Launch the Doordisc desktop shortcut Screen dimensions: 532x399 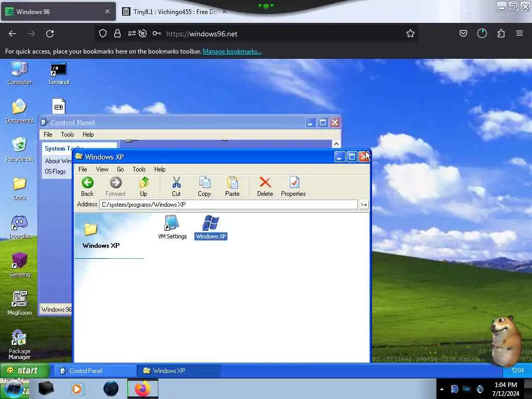tap(20, 227)
